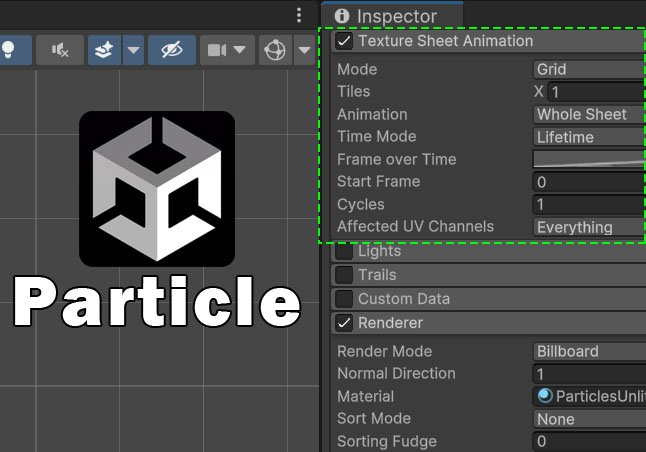Click the Frame over Time curve field
This screenshot has width=646, height=452.
[588, 159]
